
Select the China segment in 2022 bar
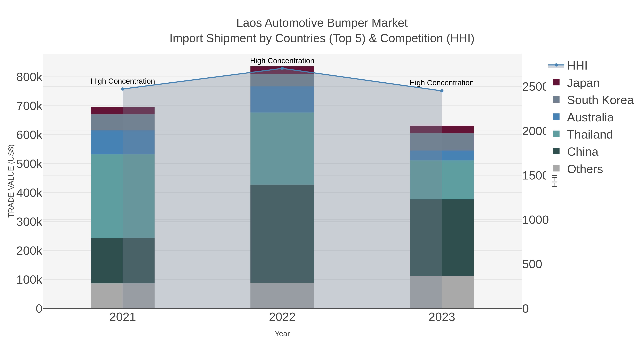282,234
